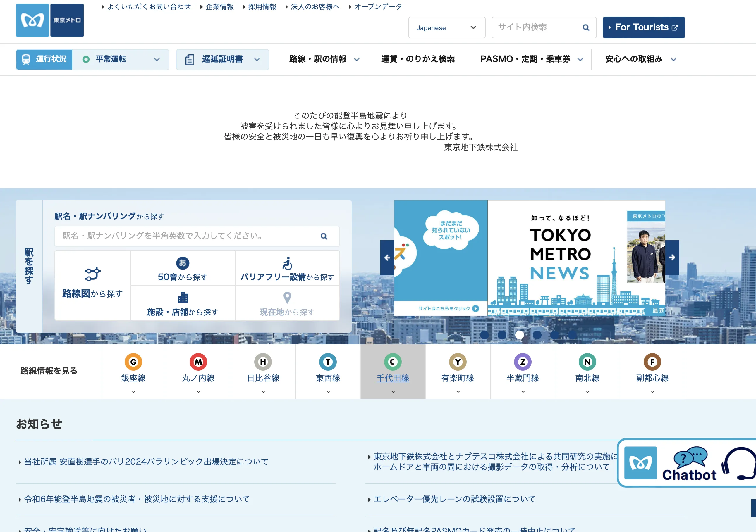This screenshot has width=756, height=532.
Task: Click サイトはこちらをクリック play icon in banner
Action: click(x=475, y=308)
